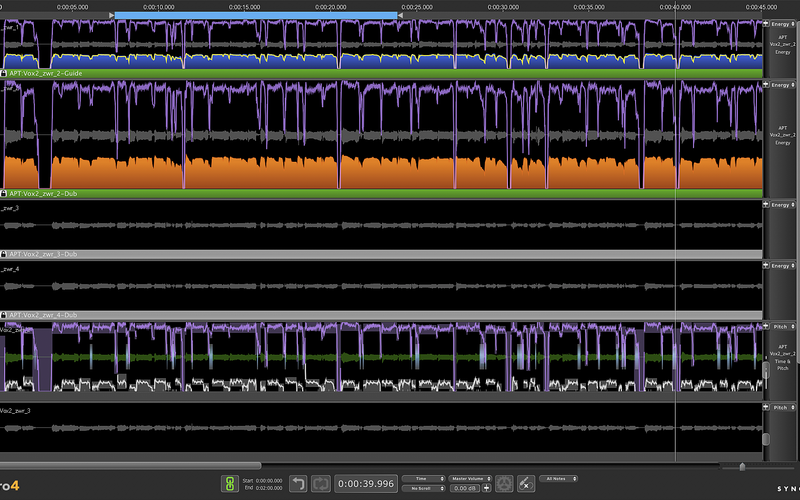Image resolution: width=800 pixels, height=500 pixels.
Task: Open the Pitch dropdown on the fifth track
Action: [x=783, y=327]
